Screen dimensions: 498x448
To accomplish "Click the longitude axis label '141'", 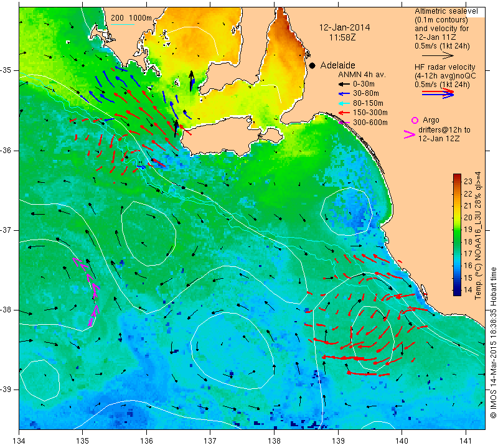I will click(466, 441).
